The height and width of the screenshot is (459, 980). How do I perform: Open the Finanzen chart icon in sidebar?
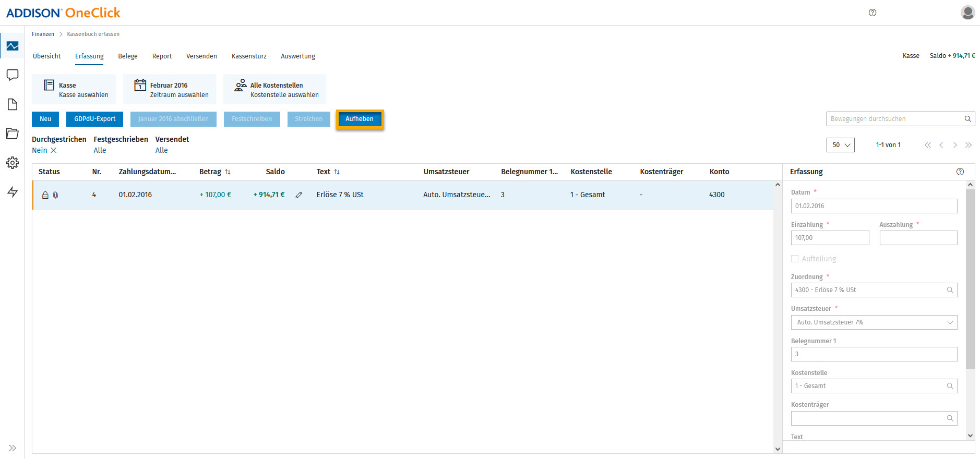click(13, 46)
